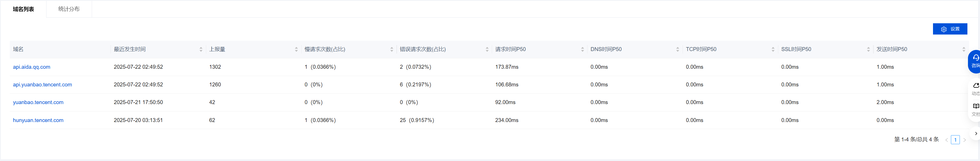Open the api.aida.qq.com domain link
Image resolution: width=980 pixels, height=161 pixels.
click(x=32, y=67)
